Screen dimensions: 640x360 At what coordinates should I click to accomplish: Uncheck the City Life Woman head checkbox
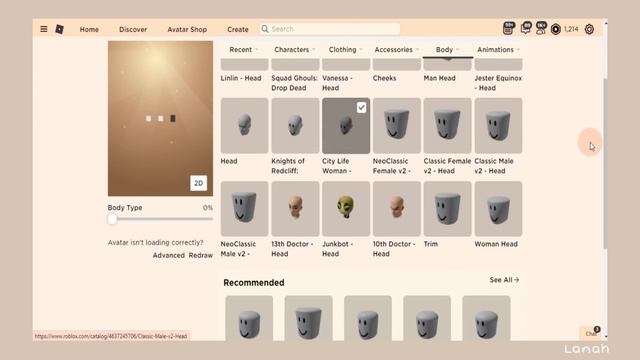pos(361,107)
